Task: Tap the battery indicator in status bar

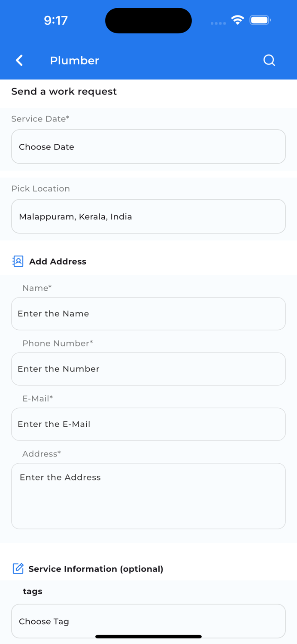Action: click(x=260, y=20)
